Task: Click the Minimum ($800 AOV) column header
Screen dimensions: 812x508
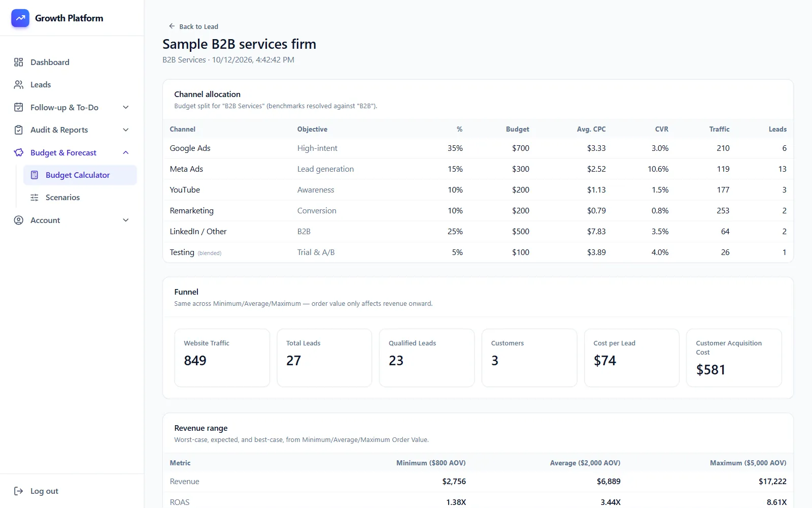Action: 431,463
